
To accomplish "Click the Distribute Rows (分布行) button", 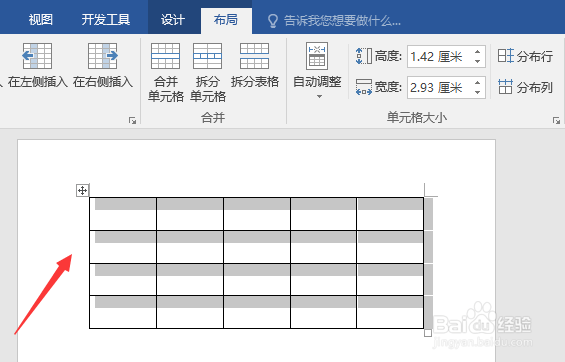I will click(525, 56).
